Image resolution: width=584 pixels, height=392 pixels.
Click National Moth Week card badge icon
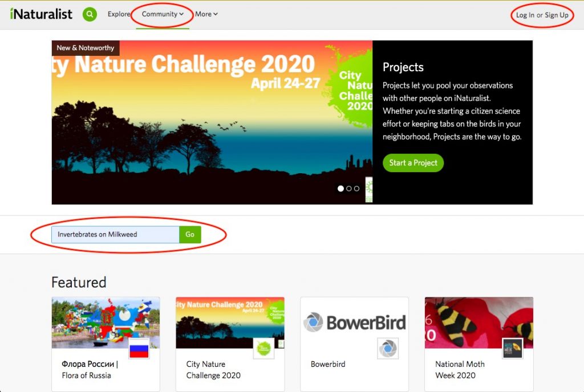pos(512,349)
